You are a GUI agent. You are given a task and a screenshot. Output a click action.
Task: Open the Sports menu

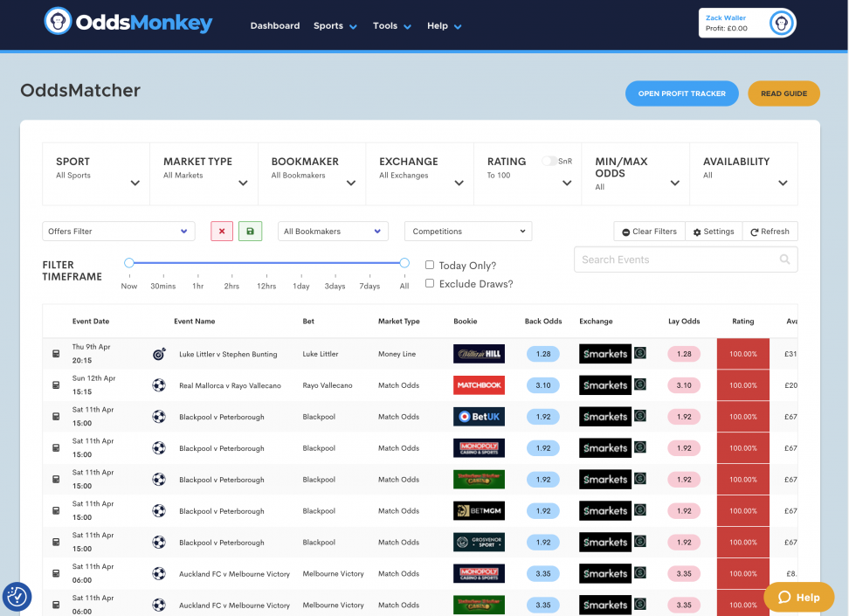(335, 25)
